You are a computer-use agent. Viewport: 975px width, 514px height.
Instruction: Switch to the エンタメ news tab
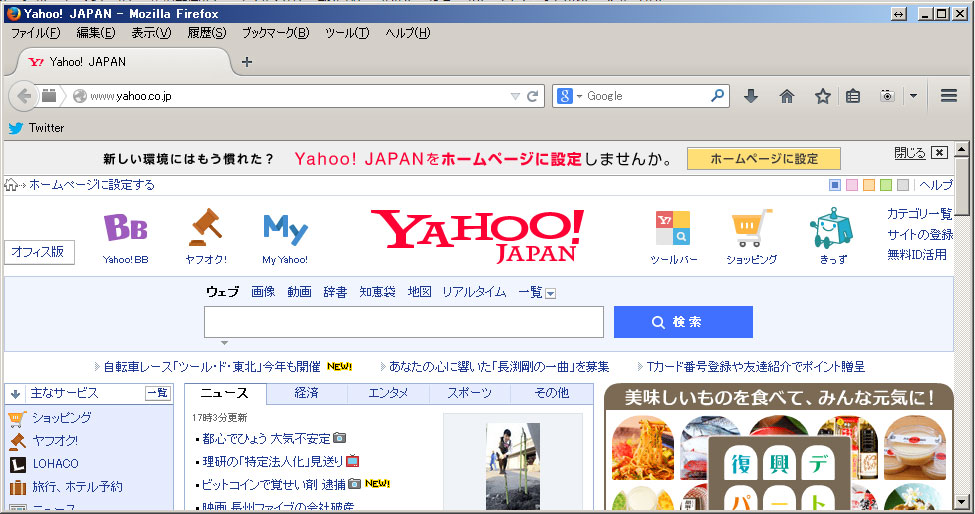point(388,393)
